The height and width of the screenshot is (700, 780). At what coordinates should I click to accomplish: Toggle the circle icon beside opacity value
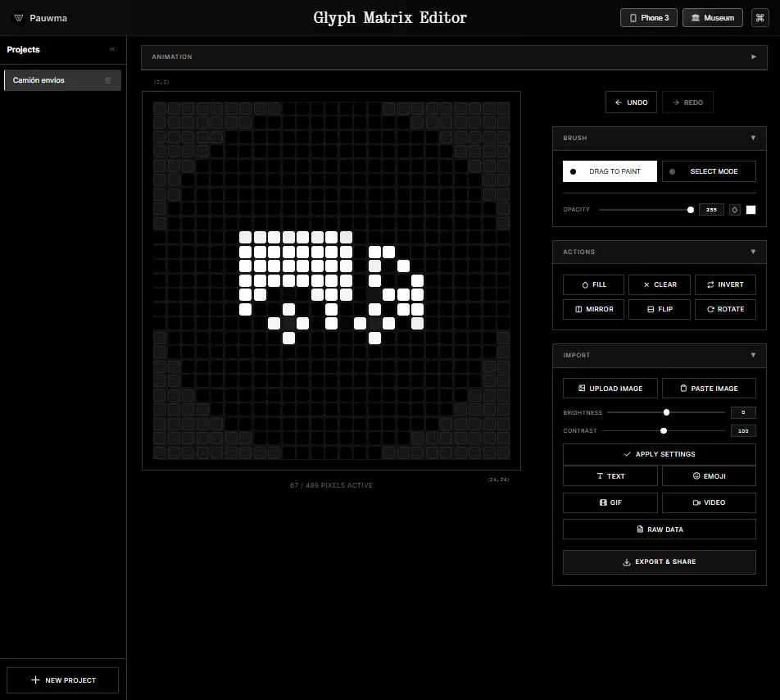735,210
